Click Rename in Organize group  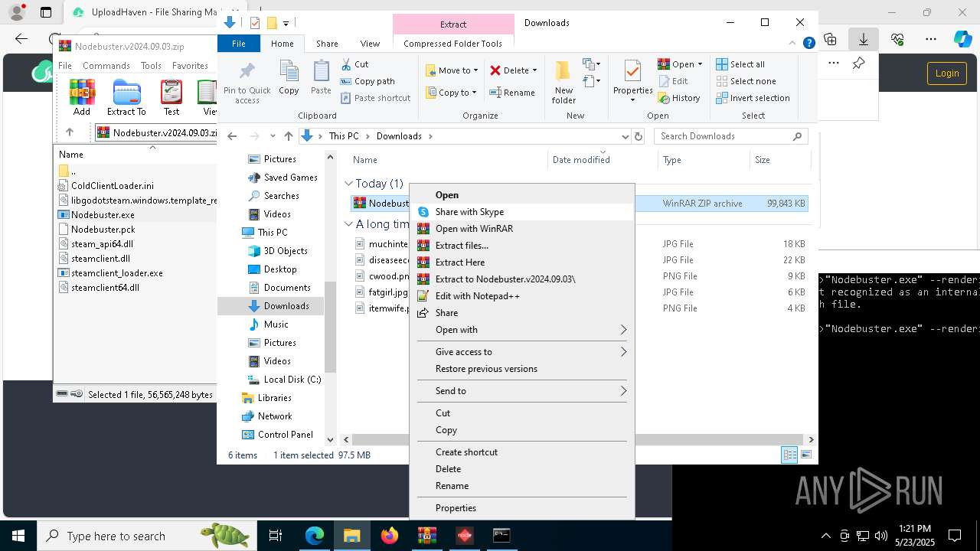(x=512, y=93)
